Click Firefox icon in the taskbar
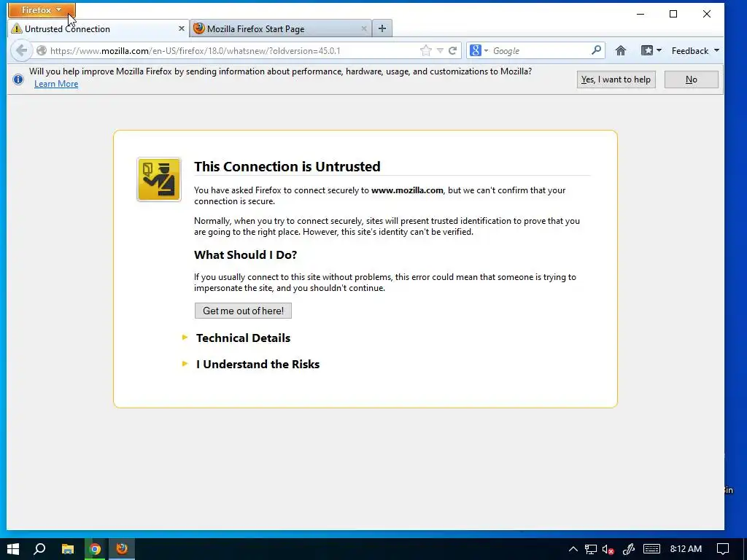 122,549
